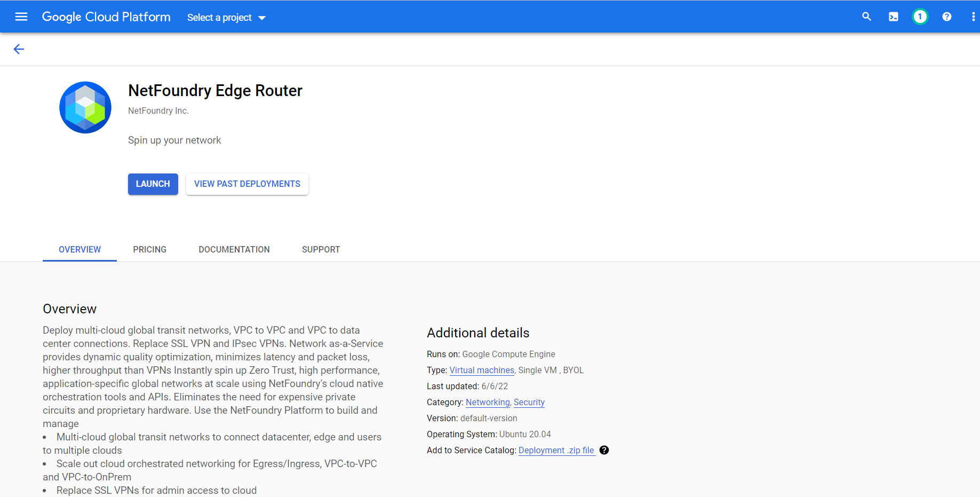The image size is (980, 497).
Task: Click 'Operating System: Ubuntu 20.04' text
Action: click(489, 434)
